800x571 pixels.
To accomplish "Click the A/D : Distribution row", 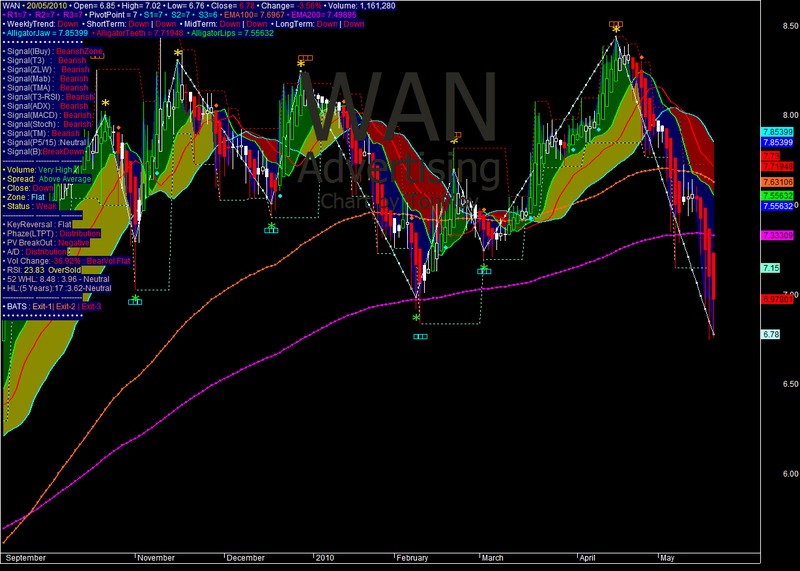I will point(37,252).
